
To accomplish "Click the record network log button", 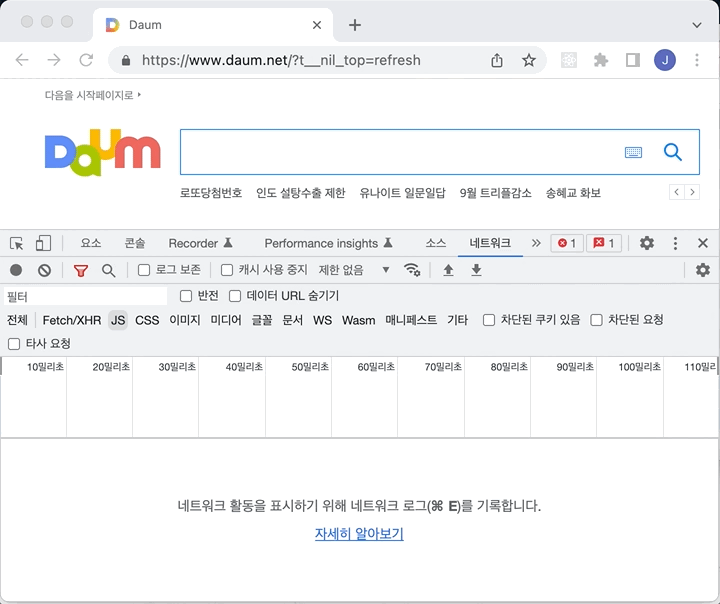I will (x=16, y=270).
